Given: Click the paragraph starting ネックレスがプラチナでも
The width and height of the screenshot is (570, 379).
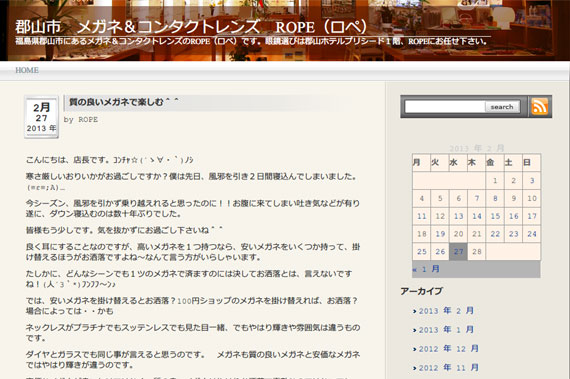Looking at the screenshot, I should pos(193,332).
